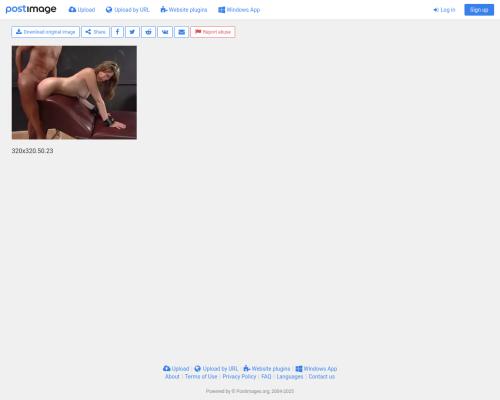
Task: Open Upload by URL in the top navigation
Action: (128, 10)
